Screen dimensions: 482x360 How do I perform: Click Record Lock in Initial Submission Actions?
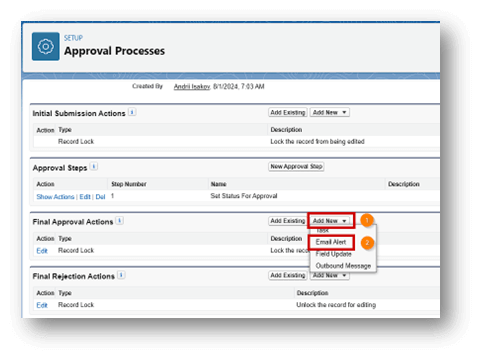click(76, 142)
